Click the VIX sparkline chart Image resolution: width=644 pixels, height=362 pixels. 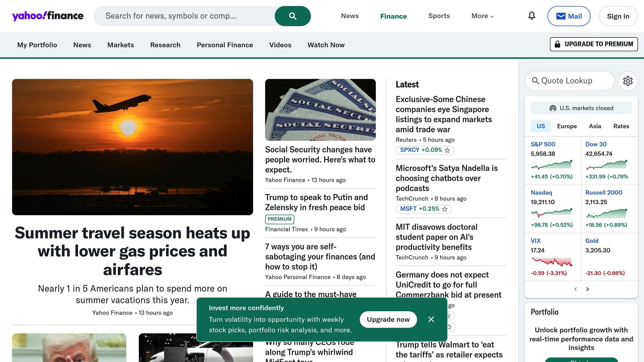click(551, 261)
